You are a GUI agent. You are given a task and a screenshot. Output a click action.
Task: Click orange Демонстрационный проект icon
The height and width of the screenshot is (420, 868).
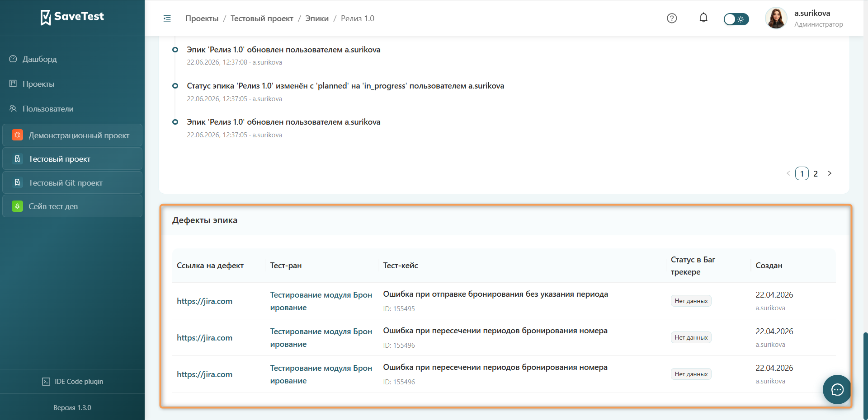(x=17, y=135)
